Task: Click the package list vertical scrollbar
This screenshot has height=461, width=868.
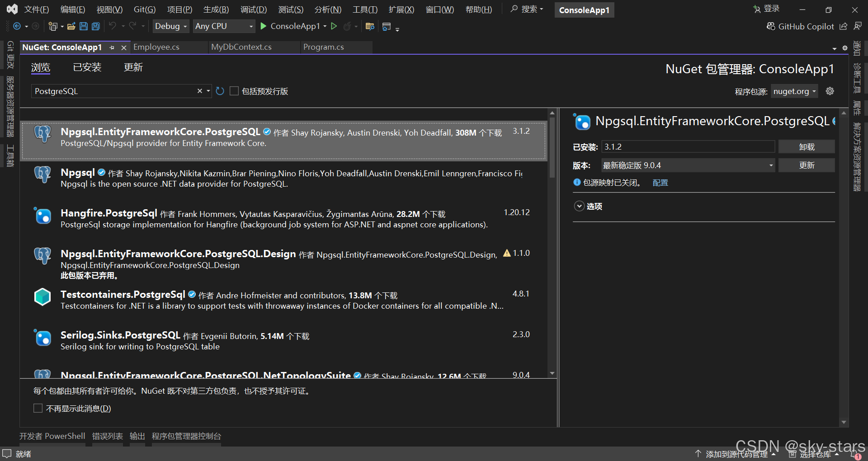Action: 552,148
